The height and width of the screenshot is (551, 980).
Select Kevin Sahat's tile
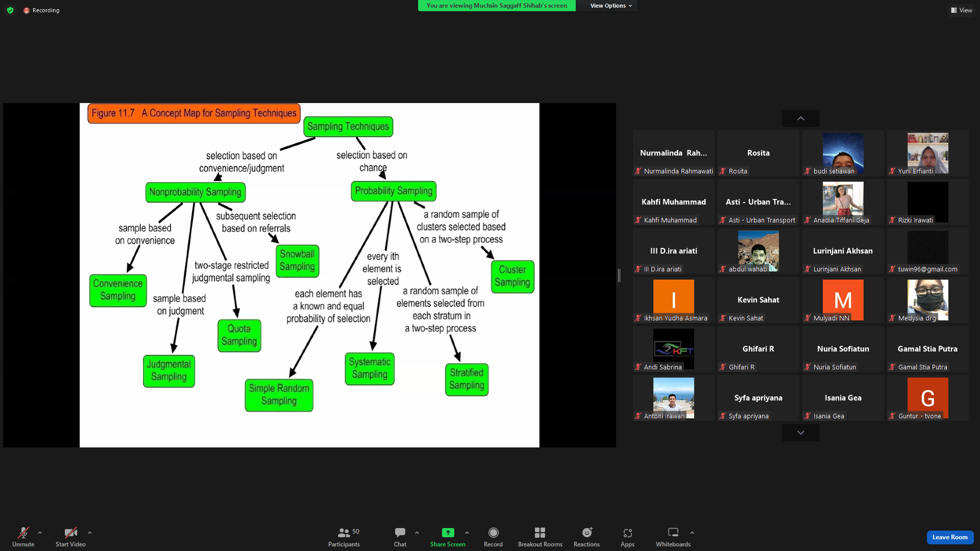tap(758, 300)
